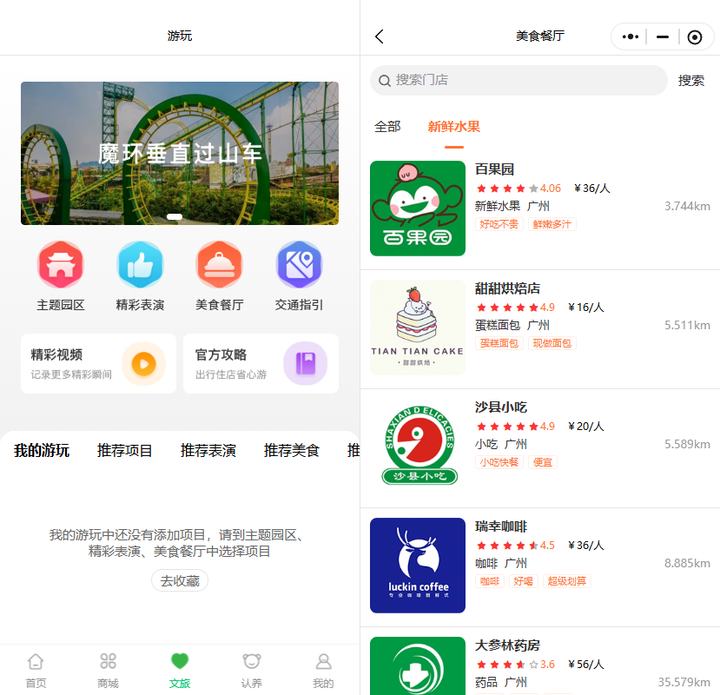Image resolution: width=720 pixels, height=695 pixels.
Task: Click the 超级划算 tag
Action: (567, 581)
